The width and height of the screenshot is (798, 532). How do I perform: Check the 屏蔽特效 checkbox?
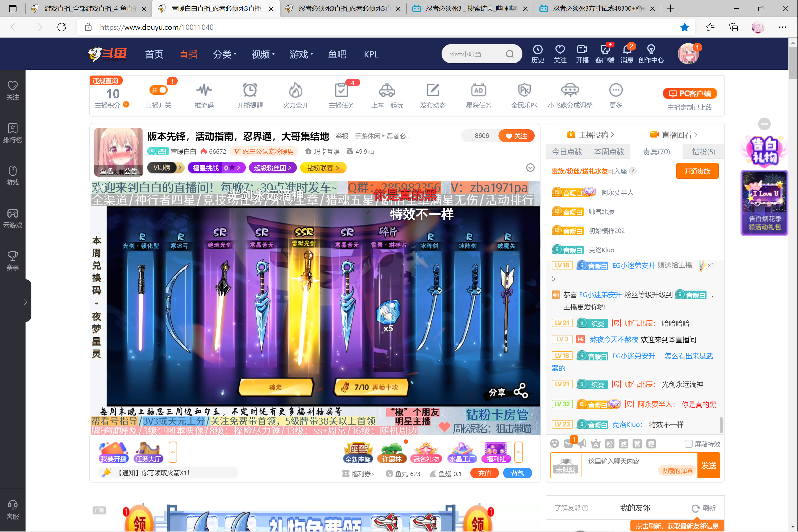coord(688,444)
